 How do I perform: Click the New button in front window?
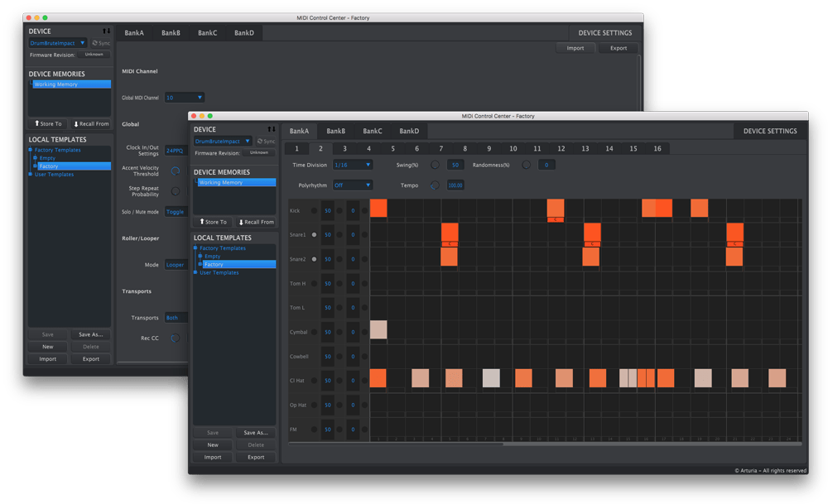[213, 445]
